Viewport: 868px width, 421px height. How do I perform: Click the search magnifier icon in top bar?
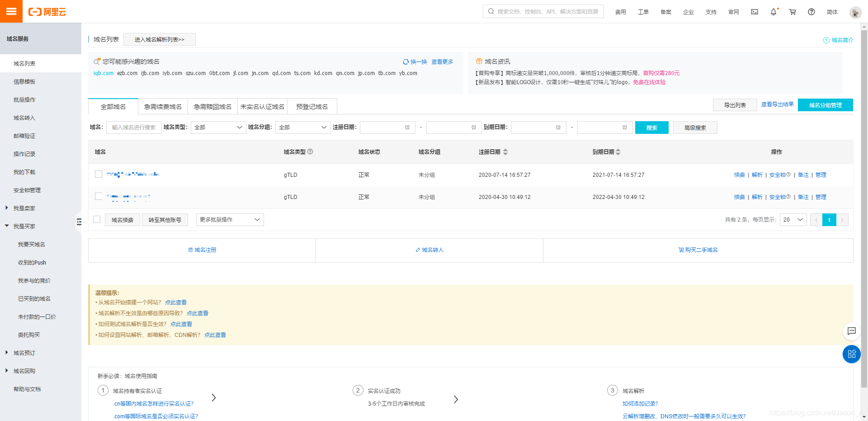point(491,11)
